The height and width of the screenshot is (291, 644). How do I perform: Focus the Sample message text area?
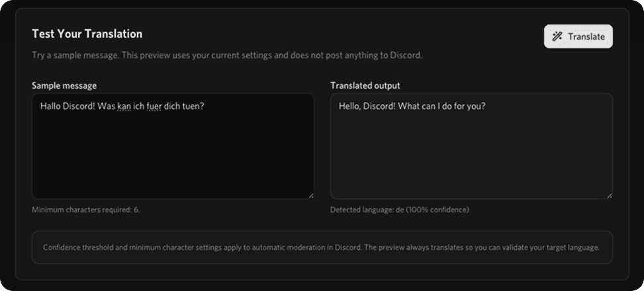coord(173,152)
